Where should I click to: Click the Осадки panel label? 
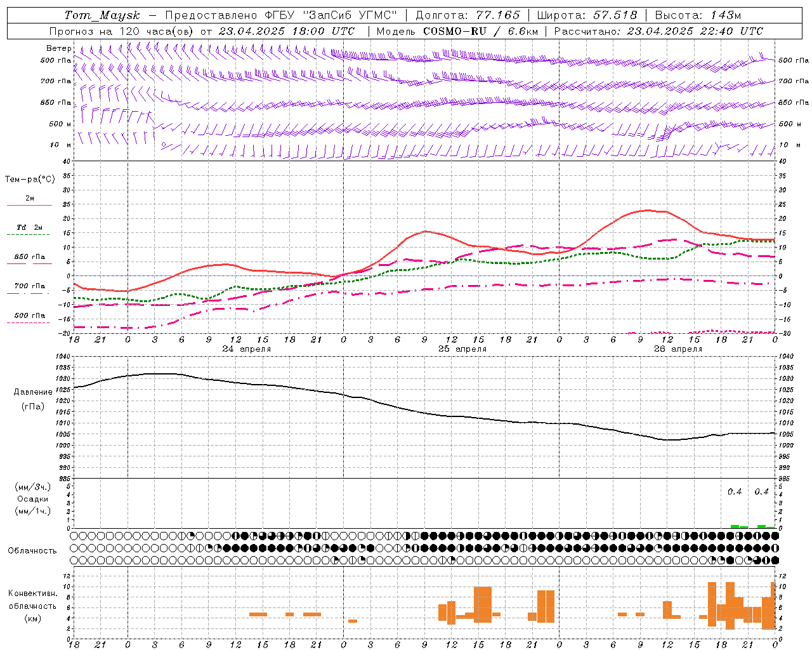tap(32, 500)
